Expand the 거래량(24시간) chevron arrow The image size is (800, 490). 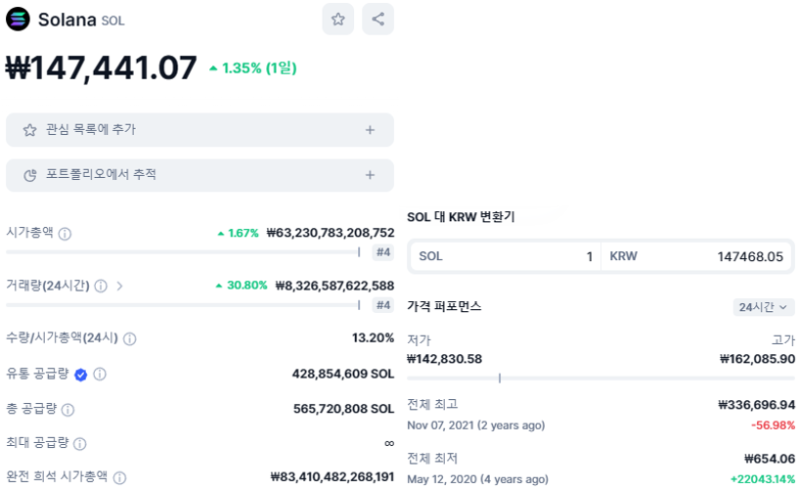click(120, 286)
